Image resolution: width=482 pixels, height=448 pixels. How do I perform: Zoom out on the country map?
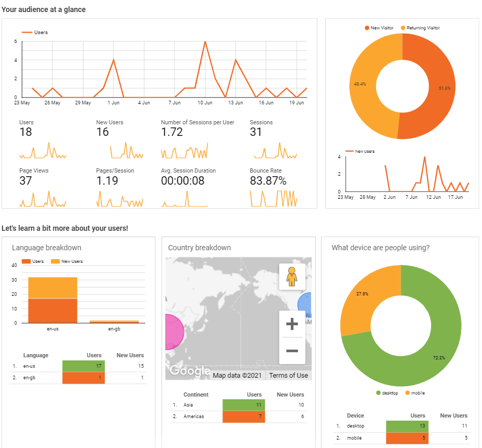pos(292,350)
